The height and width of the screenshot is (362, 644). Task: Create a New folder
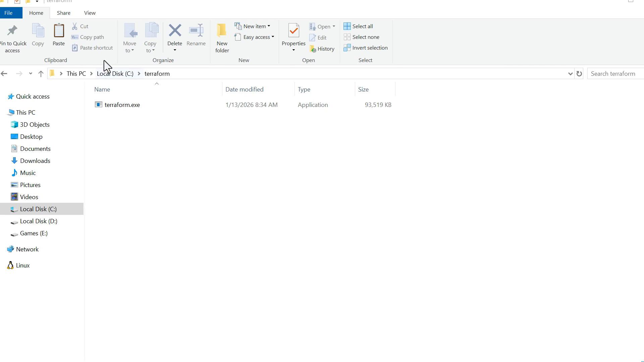point(222,38)
